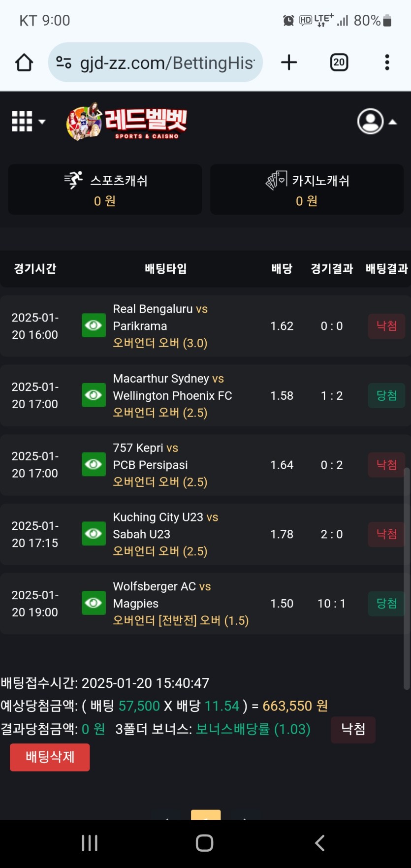Expand the user profile dropdown
Viewport: 411px width, 868px height.
click(377, 121)
